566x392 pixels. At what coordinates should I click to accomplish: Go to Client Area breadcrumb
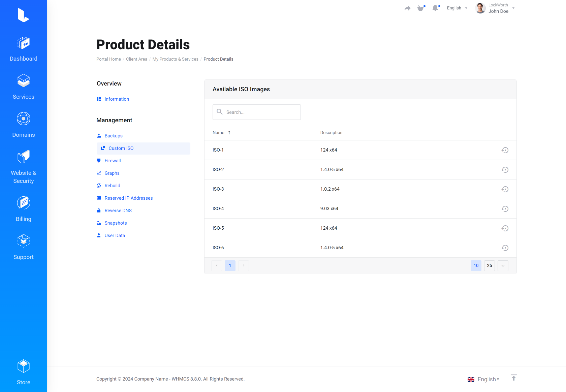point(136,59)
